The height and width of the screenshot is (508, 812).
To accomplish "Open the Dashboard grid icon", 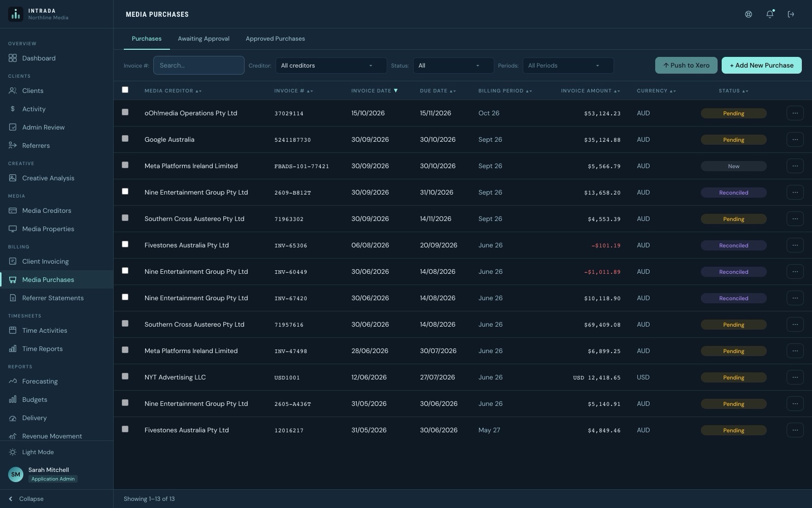I will tap(13, 58).
